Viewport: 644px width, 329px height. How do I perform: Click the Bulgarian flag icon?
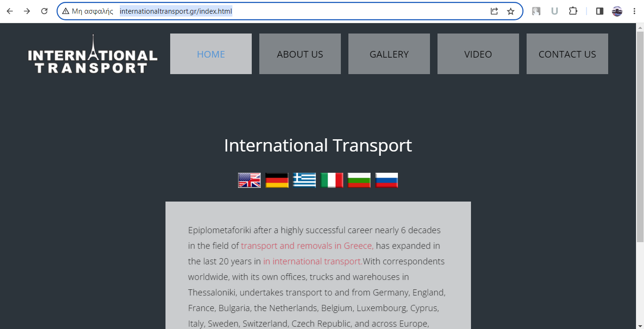(x=359, y=180)
